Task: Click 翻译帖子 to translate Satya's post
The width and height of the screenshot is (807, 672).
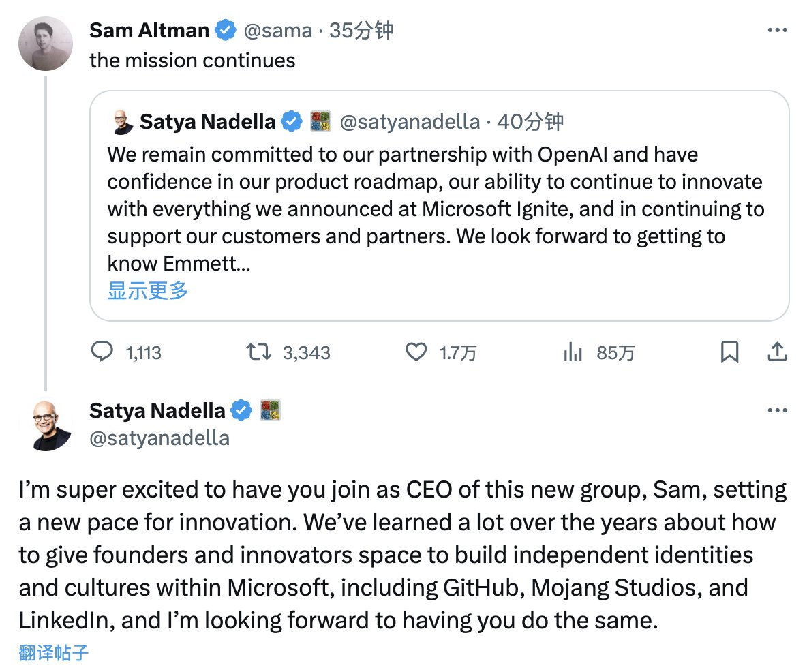Action: [x=53, y=652]
